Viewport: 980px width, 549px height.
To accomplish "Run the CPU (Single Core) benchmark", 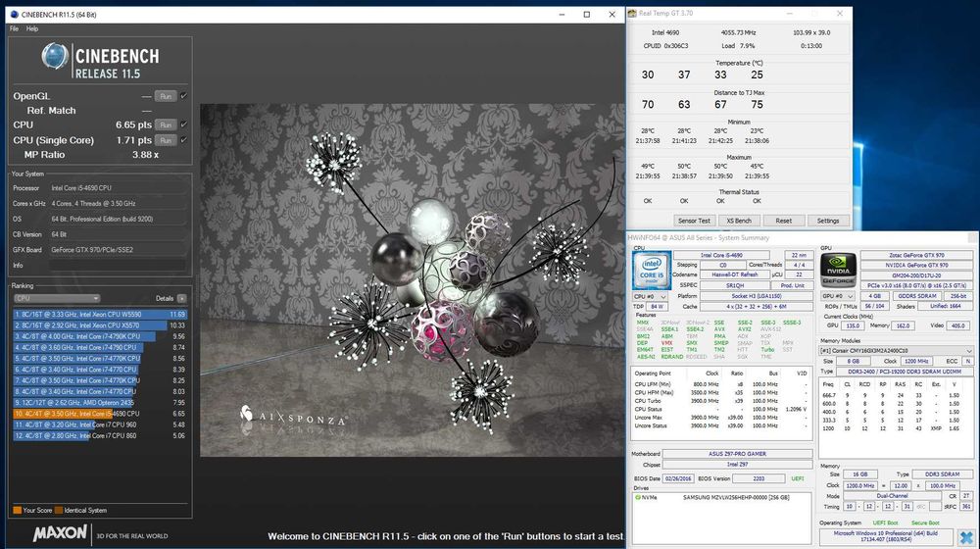I will point(166,140).
